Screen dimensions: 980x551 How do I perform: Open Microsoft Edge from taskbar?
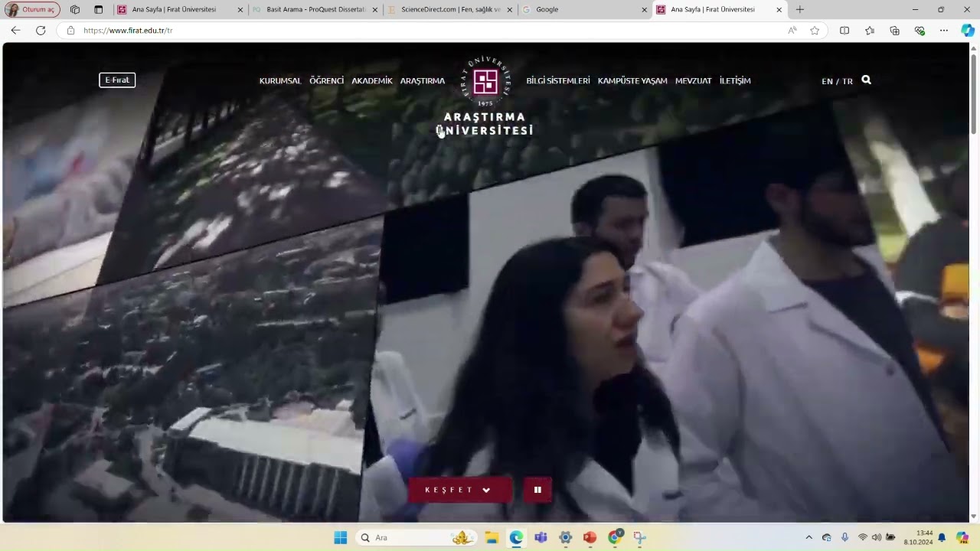click(516, 537)
